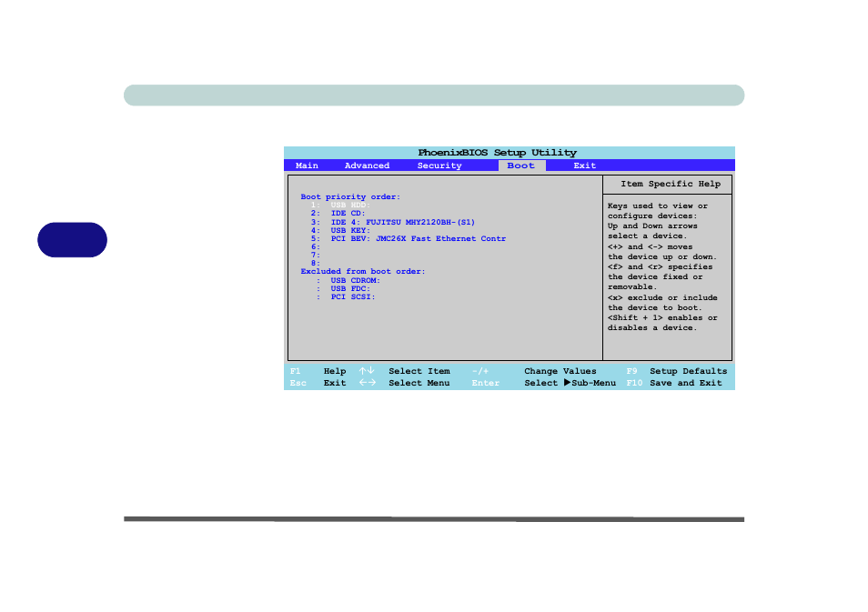The height and width of the screenshot is (612, 868).
Task: Select excluded device USB CDROM
Action: pos(348,281)
